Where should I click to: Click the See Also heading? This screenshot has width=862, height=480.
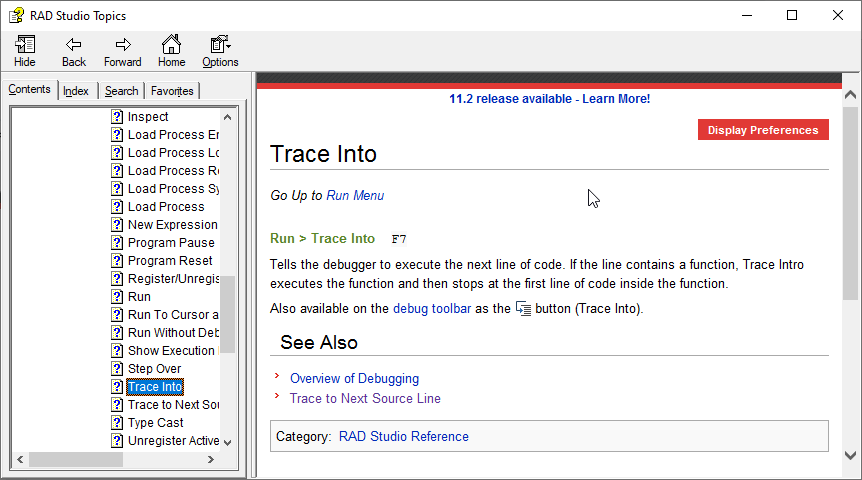pyautogui.click(x=319, y=343)
